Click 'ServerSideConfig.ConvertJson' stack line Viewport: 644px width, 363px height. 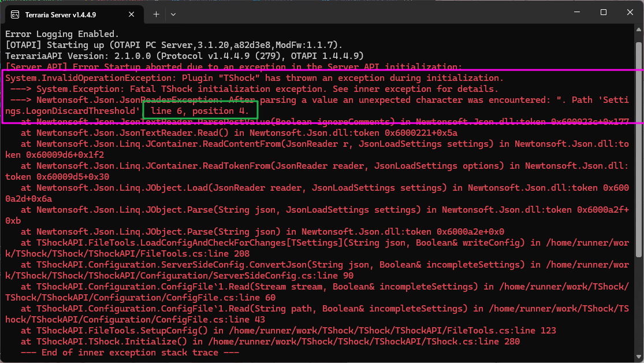click(317, 270)
